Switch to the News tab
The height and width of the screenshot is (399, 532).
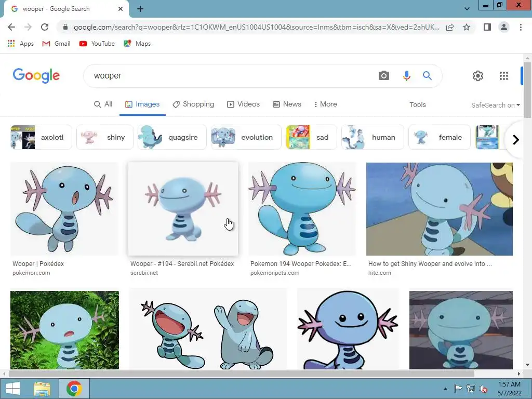(287, 104)
